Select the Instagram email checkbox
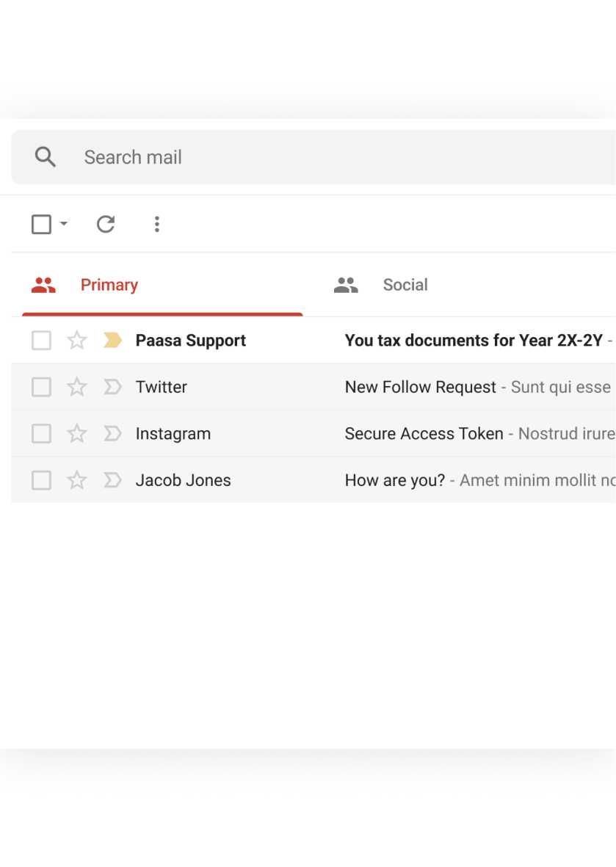The image size is (616, 867). (x=41, y=433)
